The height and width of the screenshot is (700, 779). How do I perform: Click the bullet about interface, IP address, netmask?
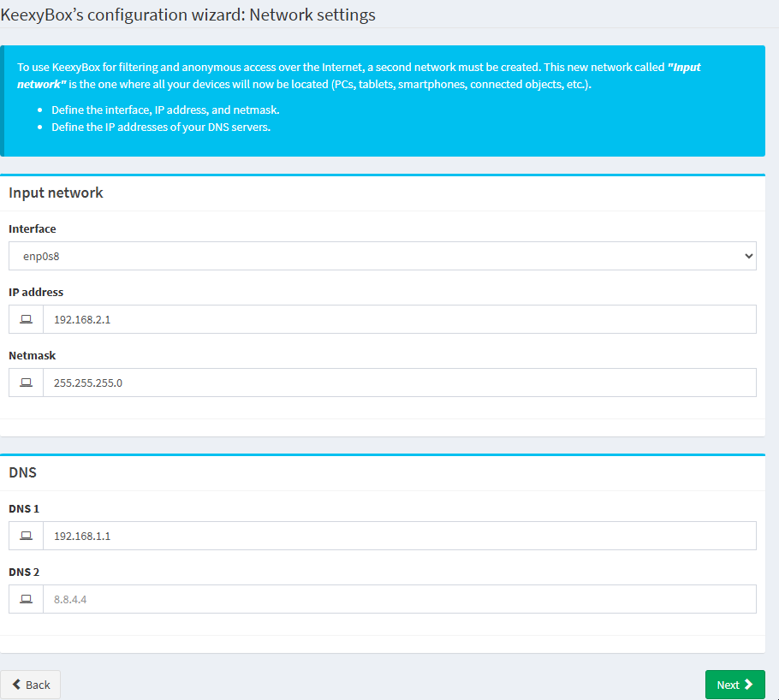coord(165,110)
